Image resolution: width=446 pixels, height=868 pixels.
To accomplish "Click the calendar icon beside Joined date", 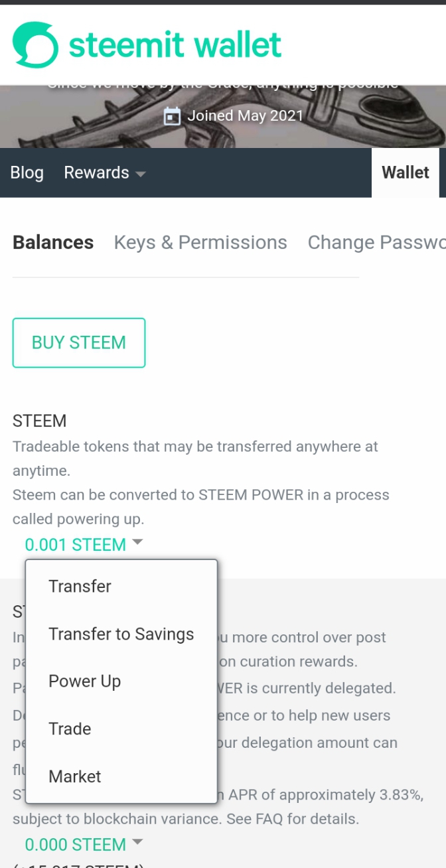I will [172, 116].
